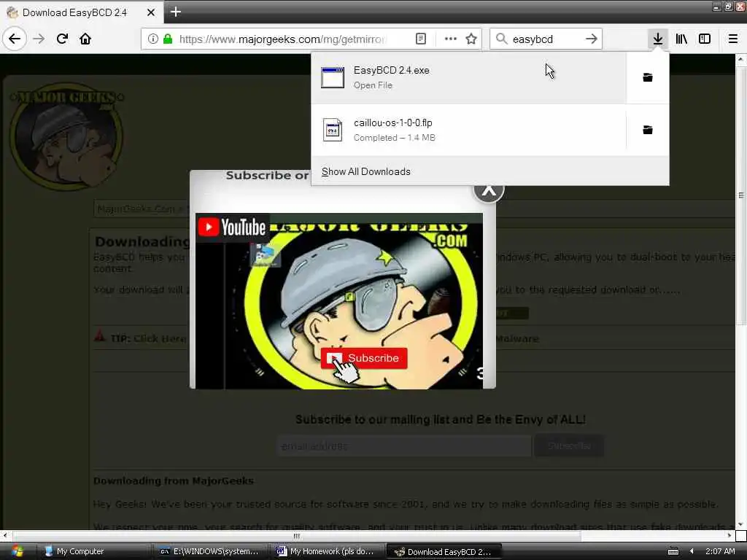The image size is (747, 560).
Task: Show sidebars toolbar icon
Action: click(705, 39)
